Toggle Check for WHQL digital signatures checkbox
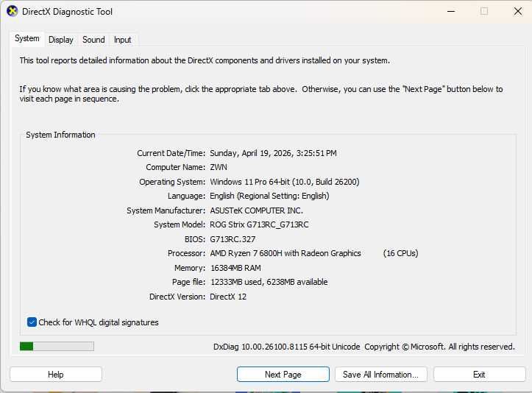Viewport: 532px width, 393px height. [32, 322]
